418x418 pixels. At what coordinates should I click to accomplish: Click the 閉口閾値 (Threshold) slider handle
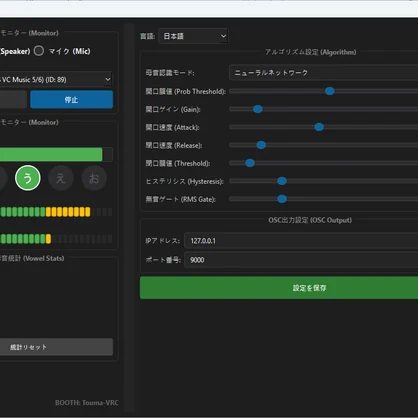point(250,163)
